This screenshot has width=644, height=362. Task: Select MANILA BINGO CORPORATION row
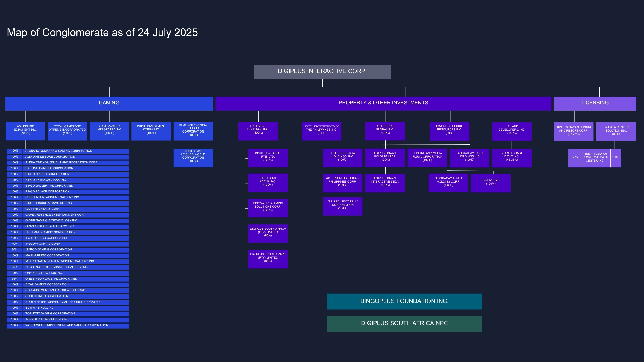point(68,256)
